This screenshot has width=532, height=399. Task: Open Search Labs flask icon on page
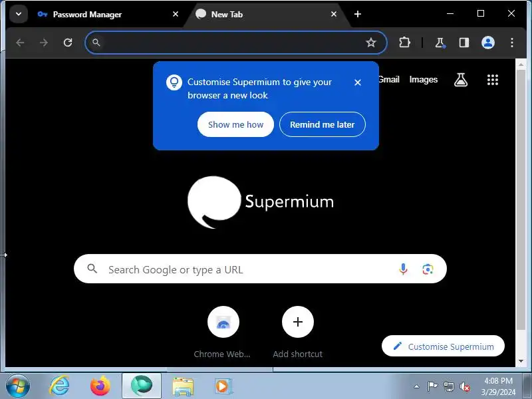pos(461,80)
